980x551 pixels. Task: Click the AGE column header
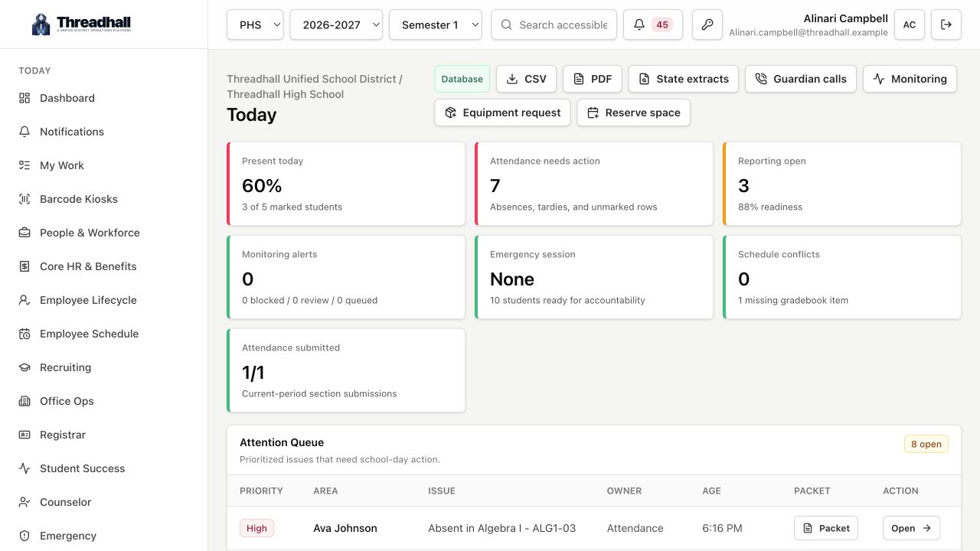pos(711,491)
